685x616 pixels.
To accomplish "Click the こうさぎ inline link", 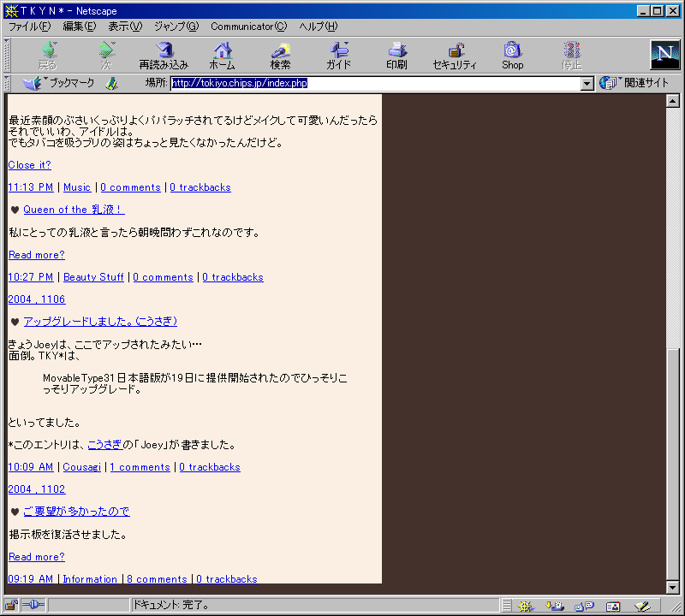I will pos(104,445).
